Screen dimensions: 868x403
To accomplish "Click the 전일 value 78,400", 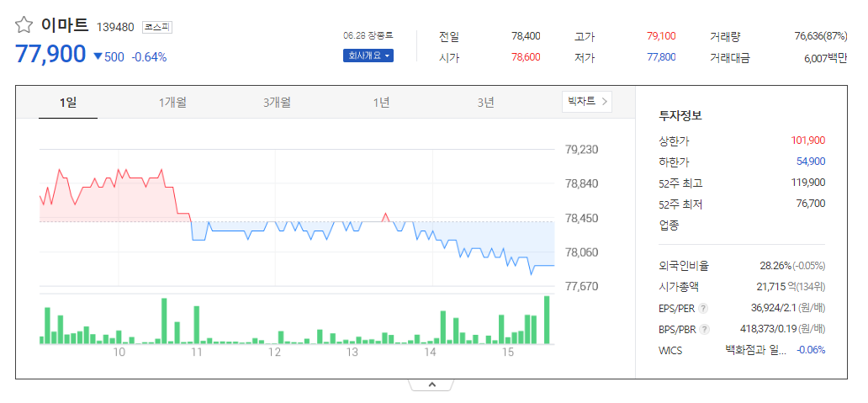I will click(526, 36).
